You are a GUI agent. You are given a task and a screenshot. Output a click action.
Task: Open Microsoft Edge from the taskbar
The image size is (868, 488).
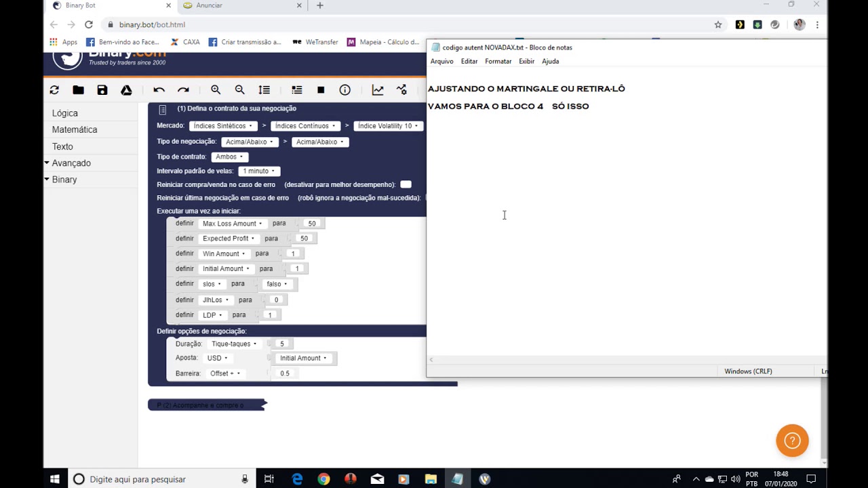pyautogui.click(x=297, y=479)
